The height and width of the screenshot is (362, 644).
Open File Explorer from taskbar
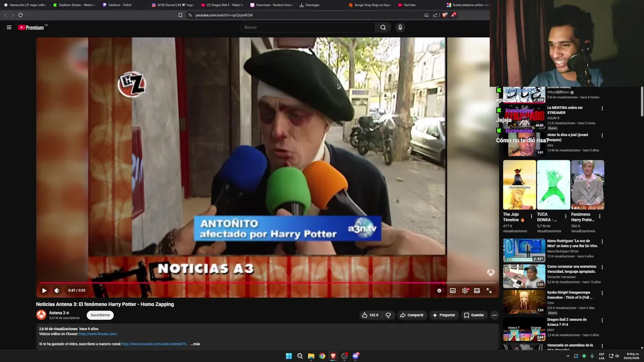coord(311,356)
